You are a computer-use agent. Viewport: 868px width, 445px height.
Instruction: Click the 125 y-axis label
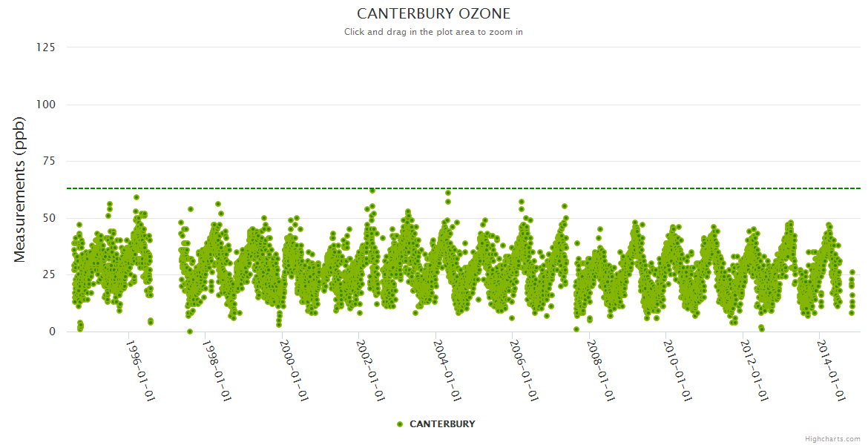click(x=45, y=47)
